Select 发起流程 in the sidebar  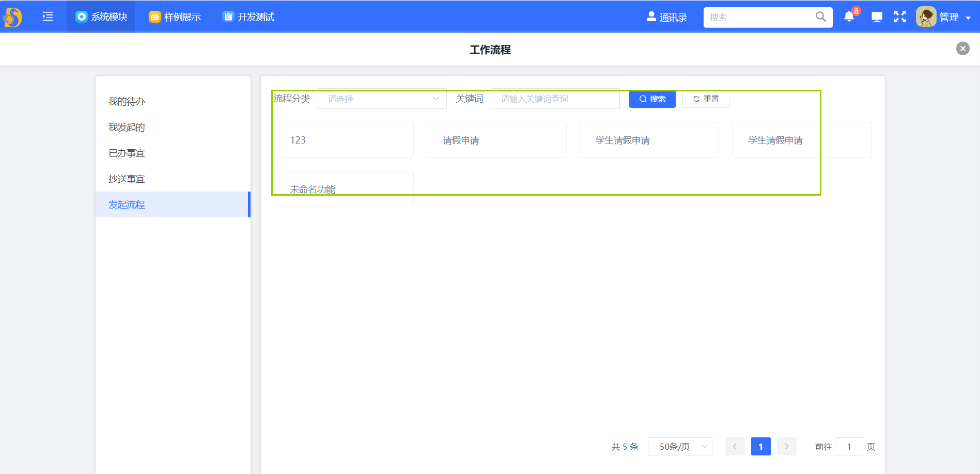point(173,204)
